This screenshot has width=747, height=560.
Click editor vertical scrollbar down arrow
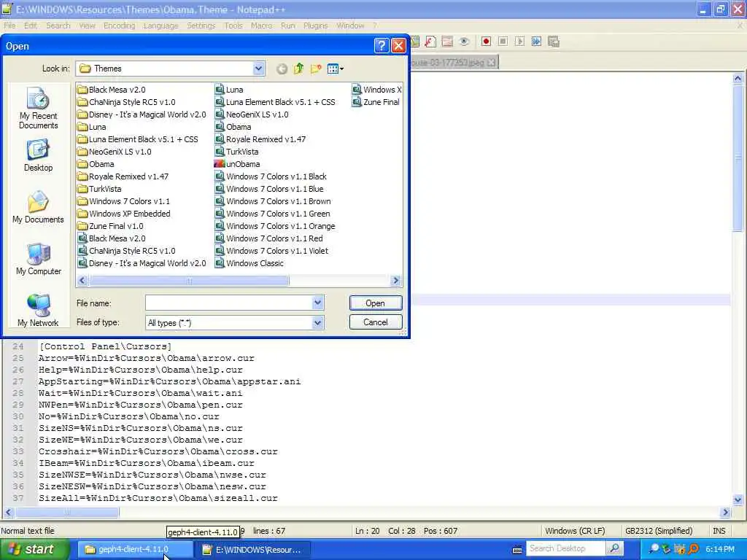click(738, 500)
